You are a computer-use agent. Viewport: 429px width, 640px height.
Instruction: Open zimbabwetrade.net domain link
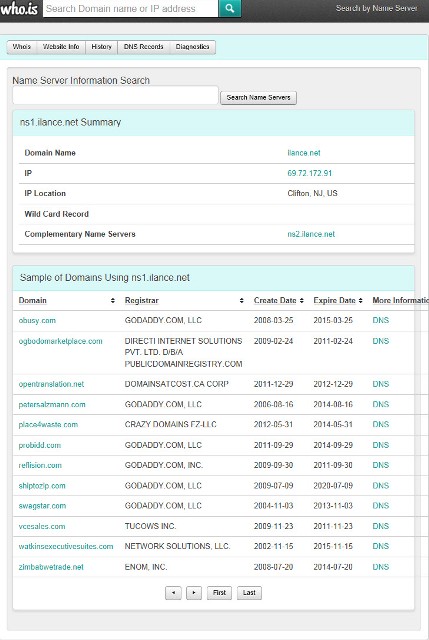click(x=51, y=567)
